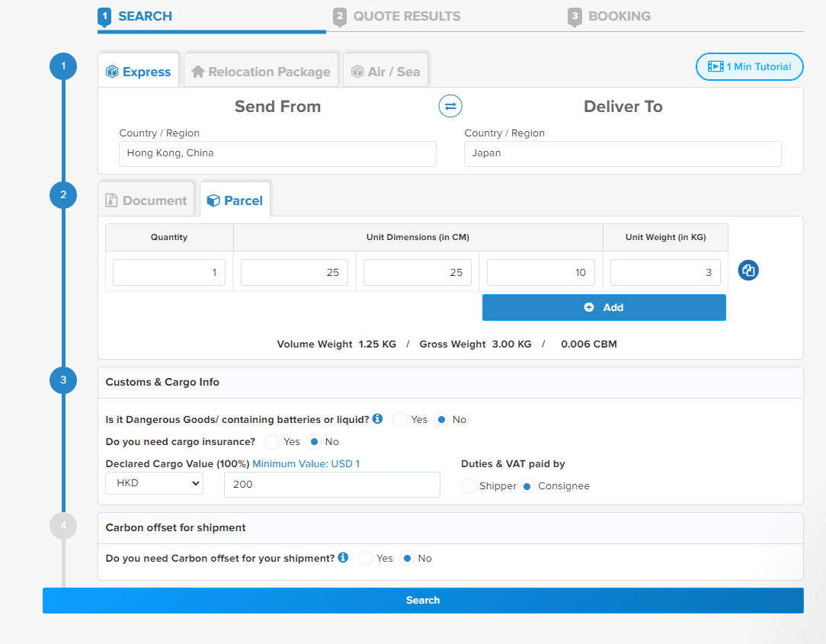Switch to the Document tab
This screenshot has height=644, width=826.
[146, 200]
